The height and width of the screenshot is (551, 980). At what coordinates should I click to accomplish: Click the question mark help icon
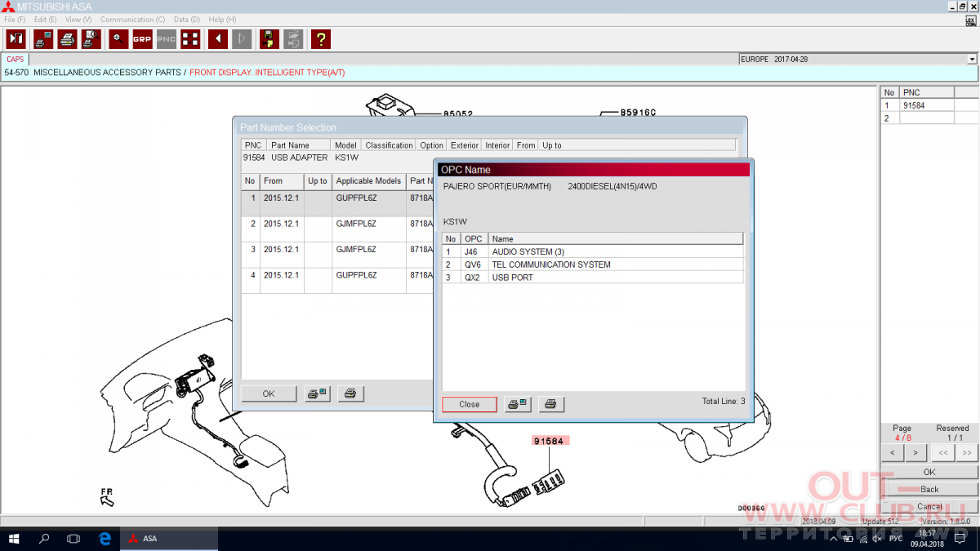[x=321, y=38]
